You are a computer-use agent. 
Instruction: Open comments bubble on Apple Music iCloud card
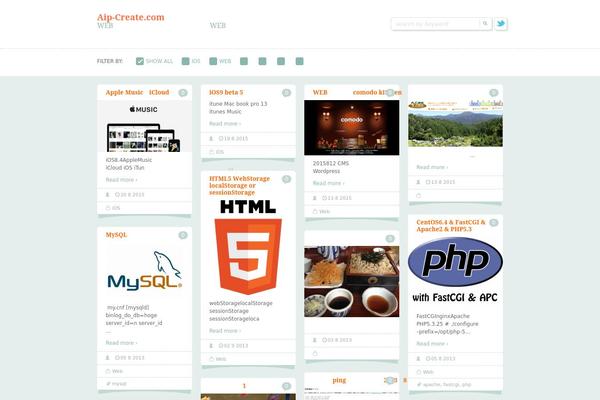pos(183,93)
